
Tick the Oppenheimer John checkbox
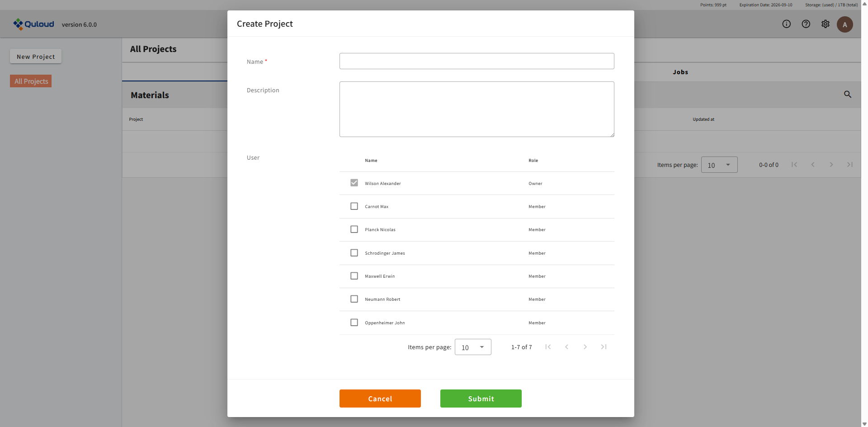[x=354, y=323]
